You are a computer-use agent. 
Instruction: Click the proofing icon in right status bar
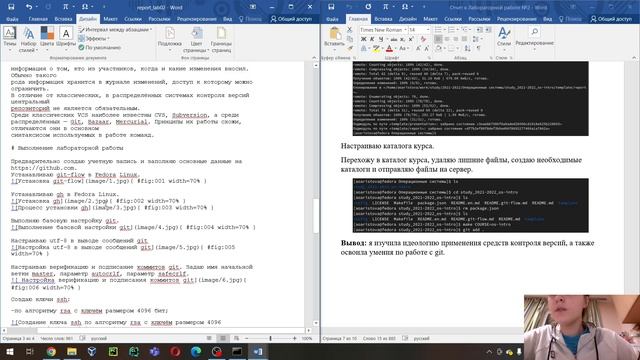(405, 338)
